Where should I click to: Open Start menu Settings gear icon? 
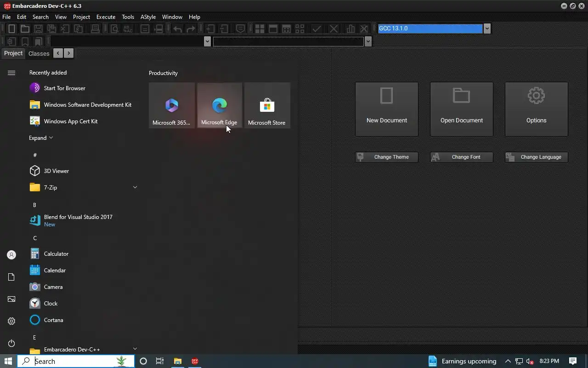tap(11, 321)
